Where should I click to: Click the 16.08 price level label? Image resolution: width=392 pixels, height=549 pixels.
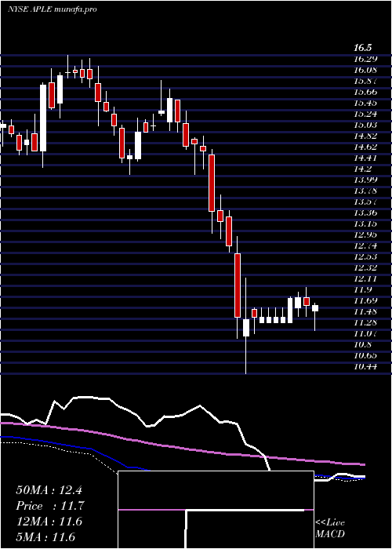(365, 70)
